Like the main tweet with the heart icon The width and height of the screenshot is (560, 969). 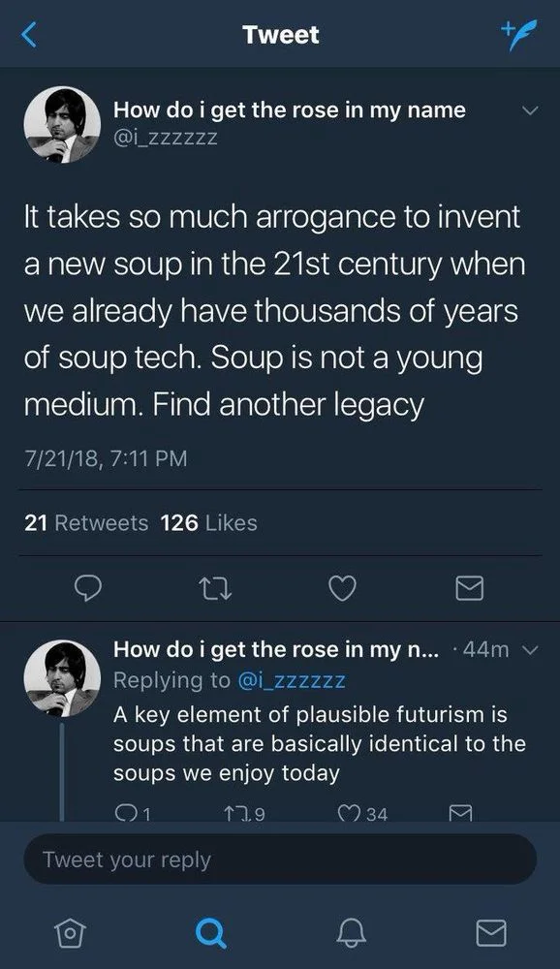[341, 588]
